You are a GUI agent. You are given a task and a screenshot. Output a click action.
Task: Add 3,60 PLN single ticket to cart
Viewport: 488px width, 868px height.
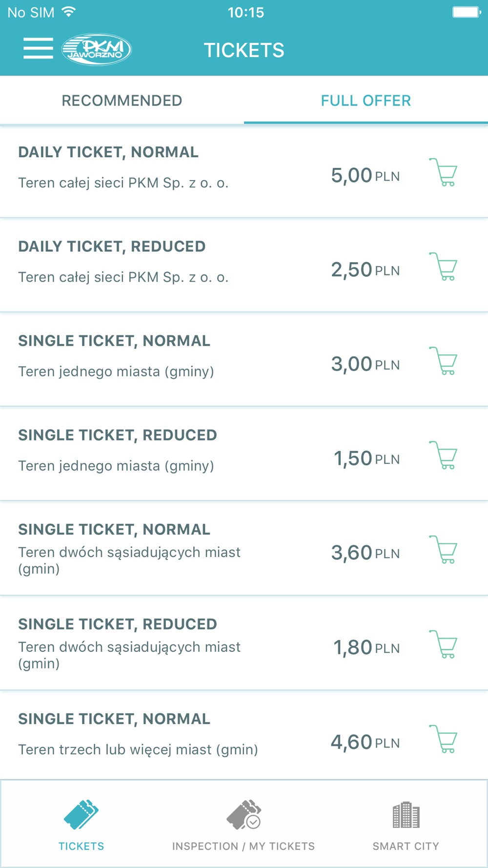[443, 550]
